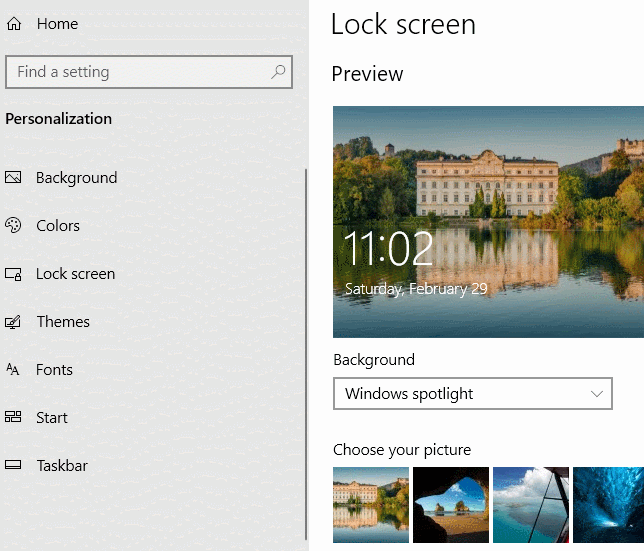This screenshot has height=551, width=644.
Task: Click the dropdown chevron arrow
Action: click(x=597, y=394)
